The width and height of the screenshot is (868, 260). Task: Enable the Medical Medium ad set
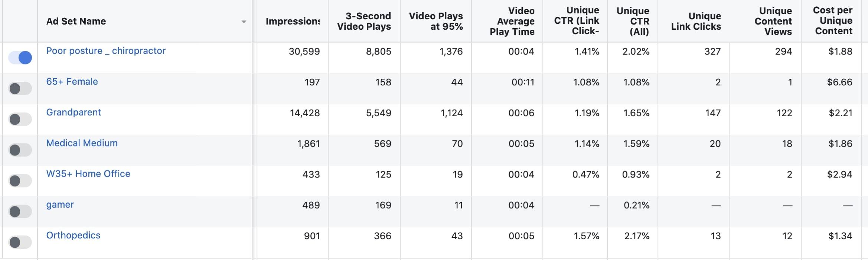pos(20,150)
